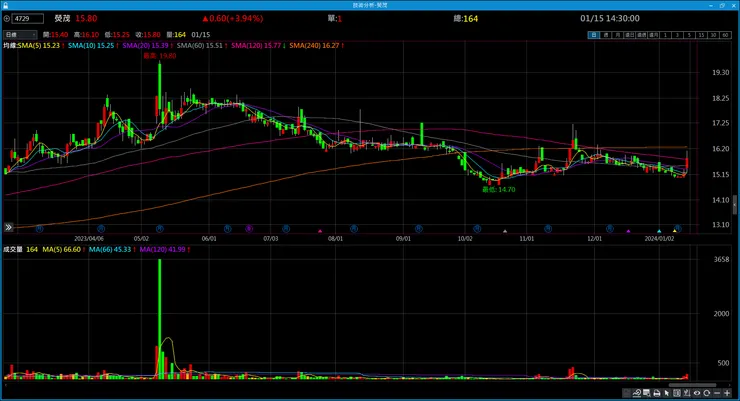Select the 還月 adjusted monthly tab
The height and width of the screenshot is (401, 740).
pyautogui.click(x=654, y=35)
